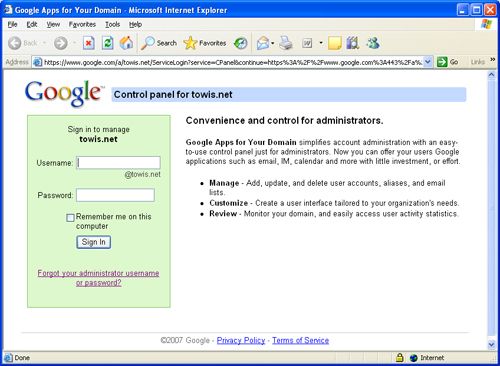
Task: Open the Privacy Policy link
Action: [x=241, y=340]
